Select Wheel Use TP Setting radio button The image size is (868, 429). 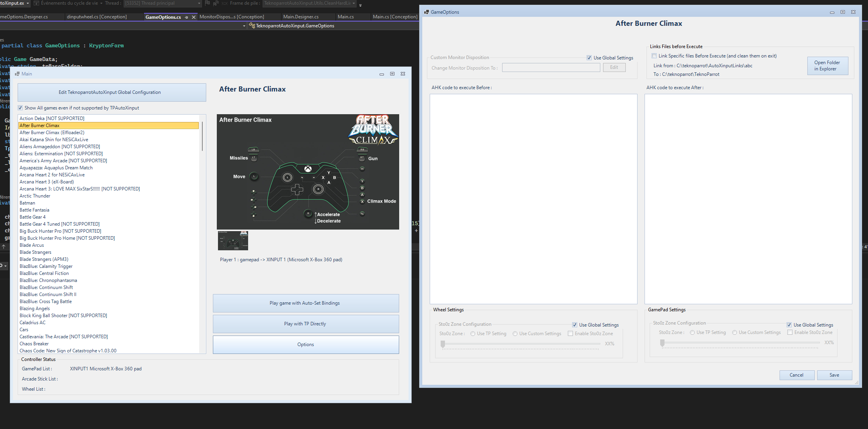pyautogui.click(x=473, y=334)
